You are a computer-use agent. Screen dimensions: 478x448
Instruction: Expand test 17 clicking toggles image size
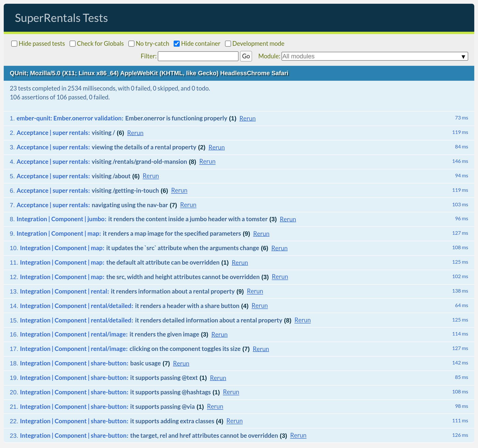click(185, 349)
